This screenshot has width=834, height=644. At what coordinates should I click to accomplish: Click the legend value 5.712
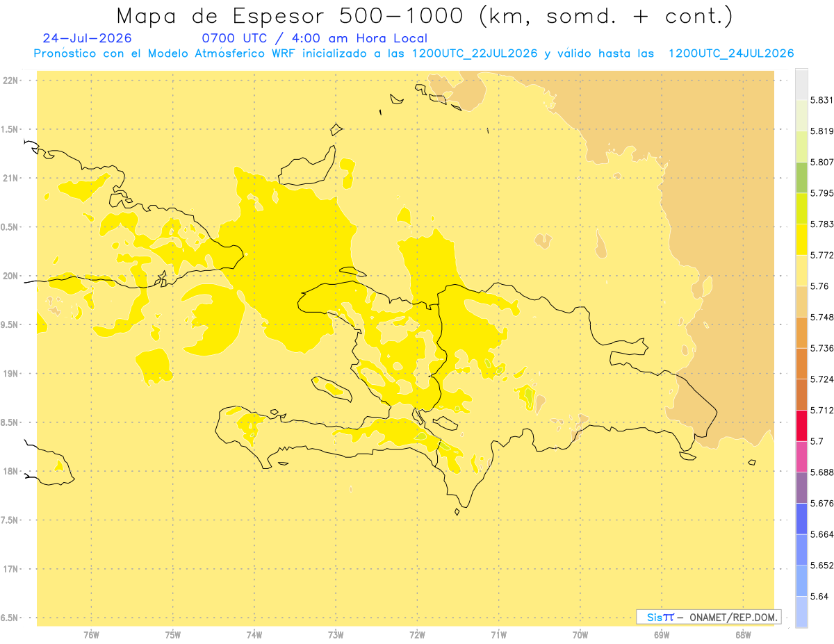(821, 410)
